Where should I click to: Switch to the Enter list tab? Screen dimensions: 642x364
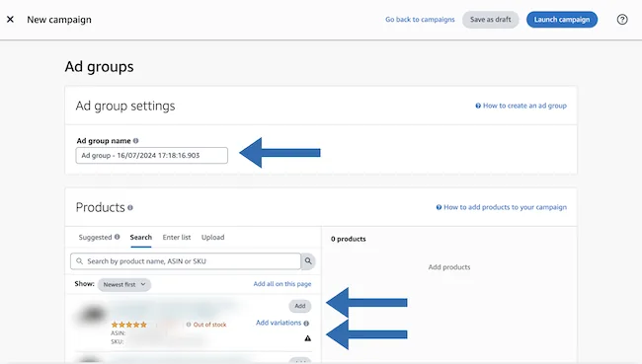point(177,237)
